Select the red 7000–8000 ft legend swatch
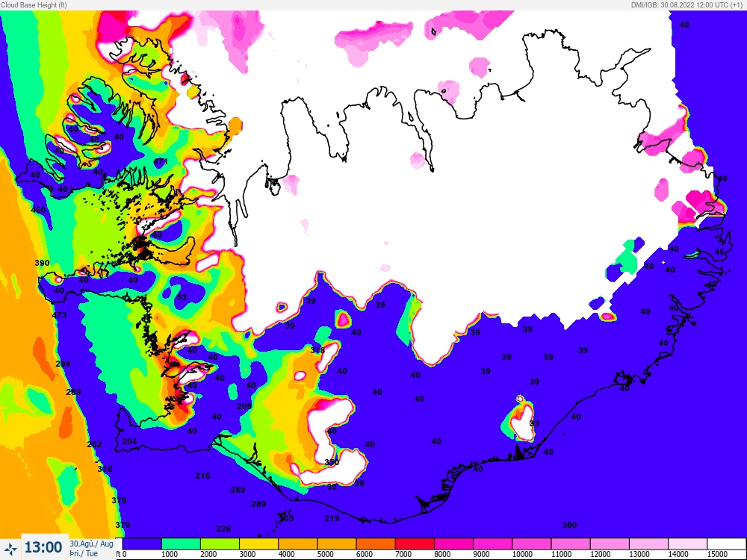This screenshot has height=560, width=747. pyautogui.click(x=415, y=544)
